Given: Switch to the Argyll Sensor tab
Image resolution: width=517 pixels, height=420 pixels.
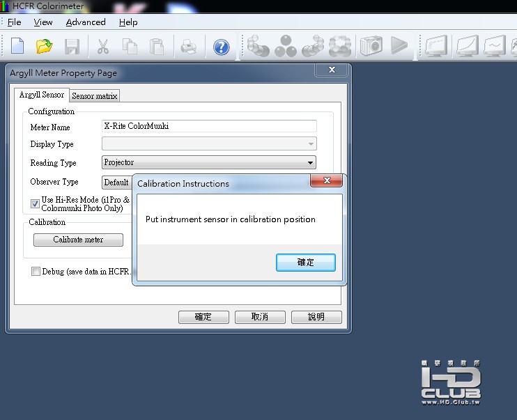Looking at the screenshot, I should click(42, 95).
